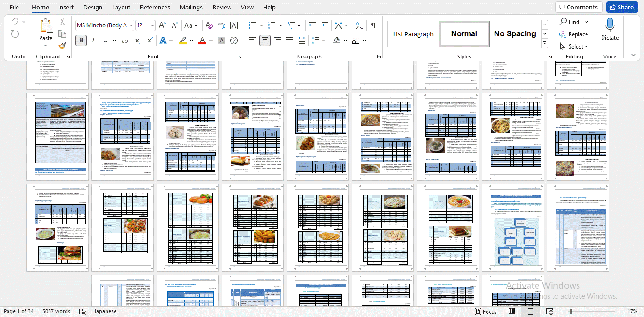Image resolution: width=644 pixels, height=317 pixels.
Task: Apply strikethrough formatting
Action: click(x=125, y=41)
